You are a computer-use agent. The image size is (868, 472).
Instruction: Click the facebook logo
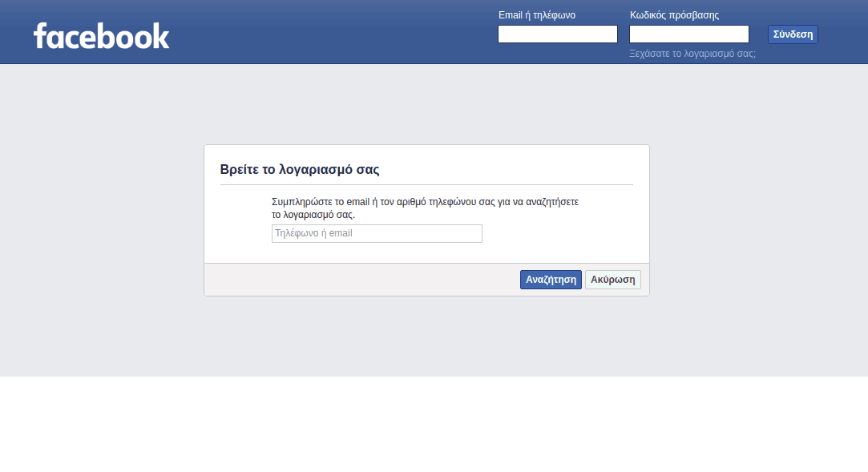tap(101, 36)
